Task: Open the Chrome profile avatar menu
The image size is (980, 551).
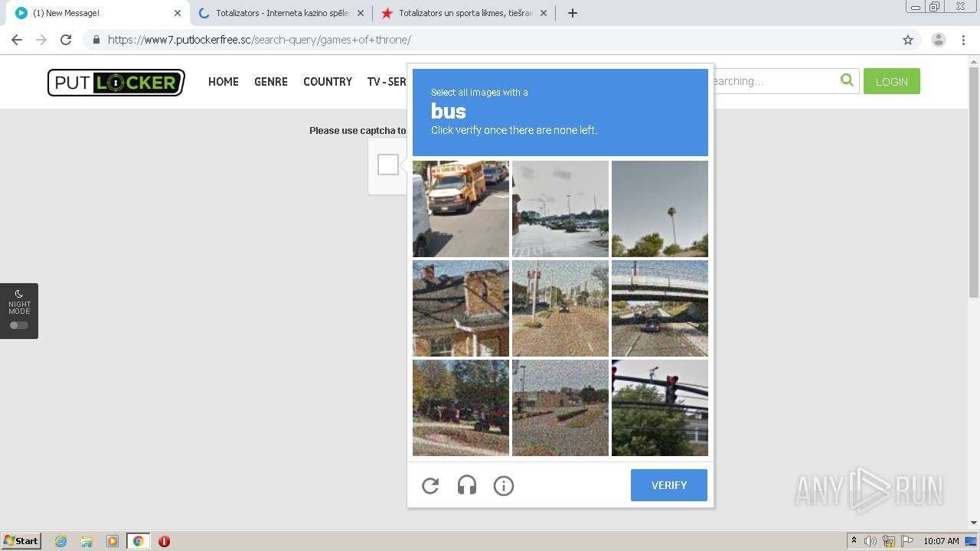Action: (939, 40)
